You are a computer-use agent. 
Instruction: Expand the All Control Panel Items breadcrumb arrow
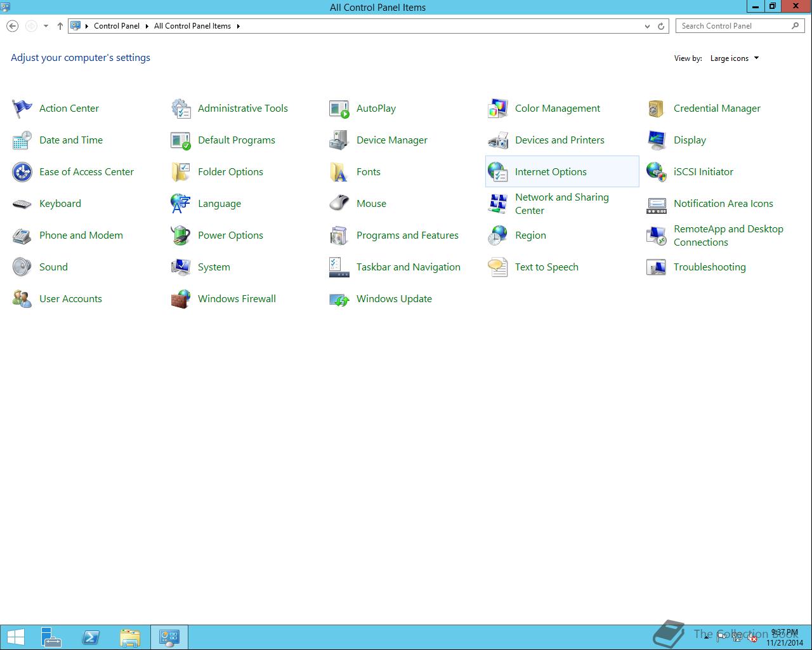click(239, 26)
